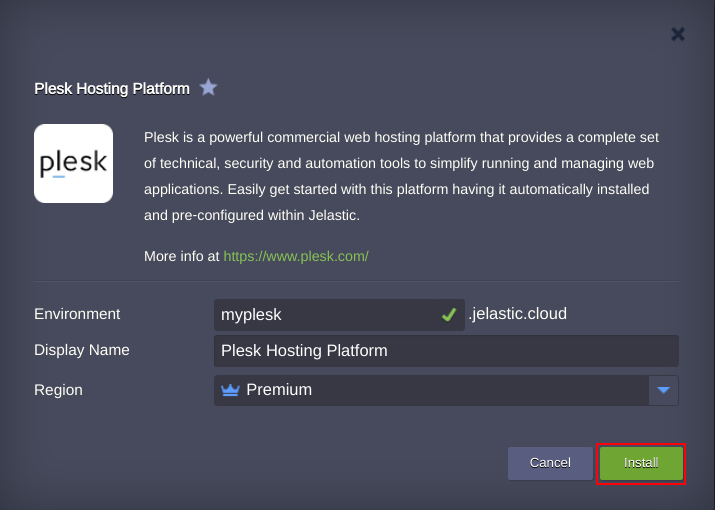This screenshot has height=510, width=715.
Task: Click the Environment label
Action: (x=77, y=314)
